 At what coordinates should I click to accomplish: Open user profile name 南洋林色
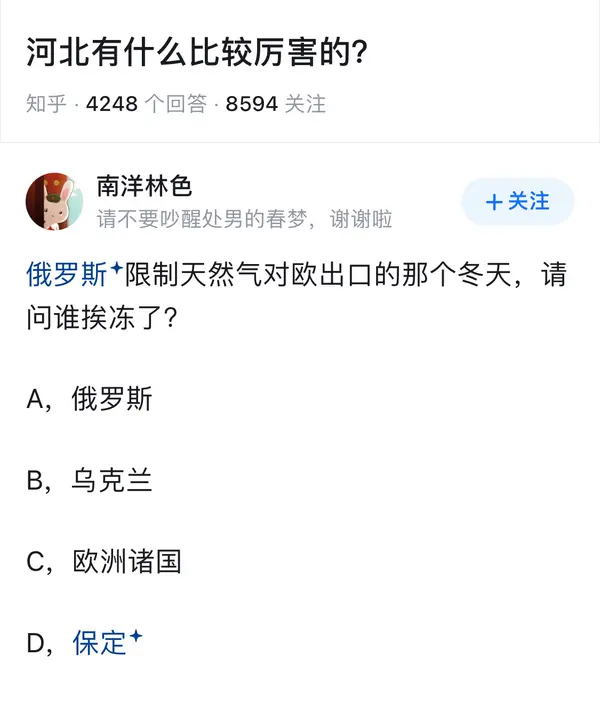(145, 186)
